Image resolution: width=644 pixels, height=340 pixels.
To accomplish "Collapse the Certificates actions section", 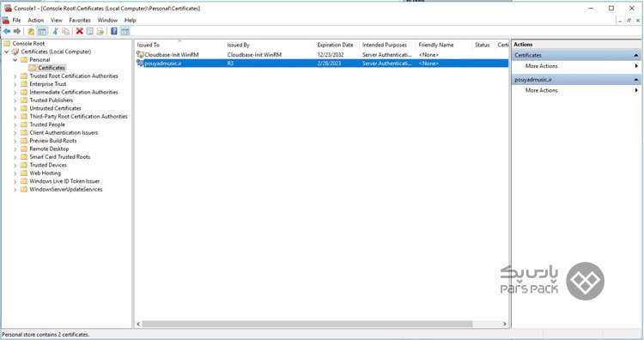I will coord(635,55).
